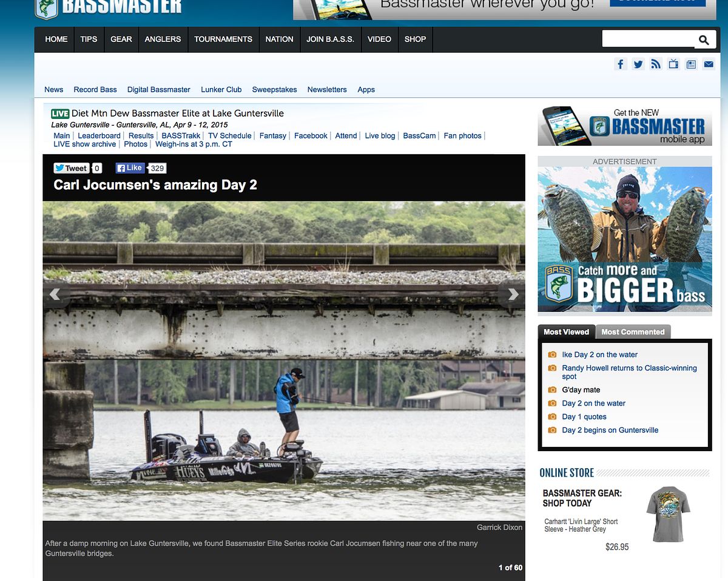Open 'Ike Day 2 on the water'
This screenshot has height=581, width=728.
(599, 355)
